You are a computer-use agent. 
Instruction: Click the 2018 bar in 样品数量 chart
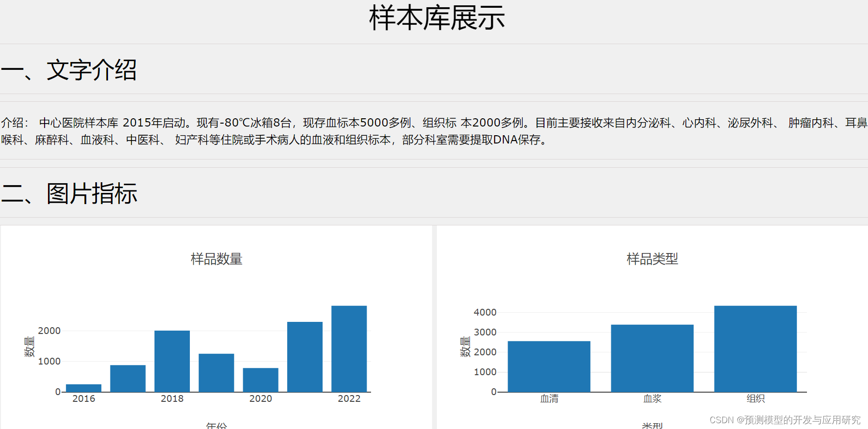tap(172, 361)
